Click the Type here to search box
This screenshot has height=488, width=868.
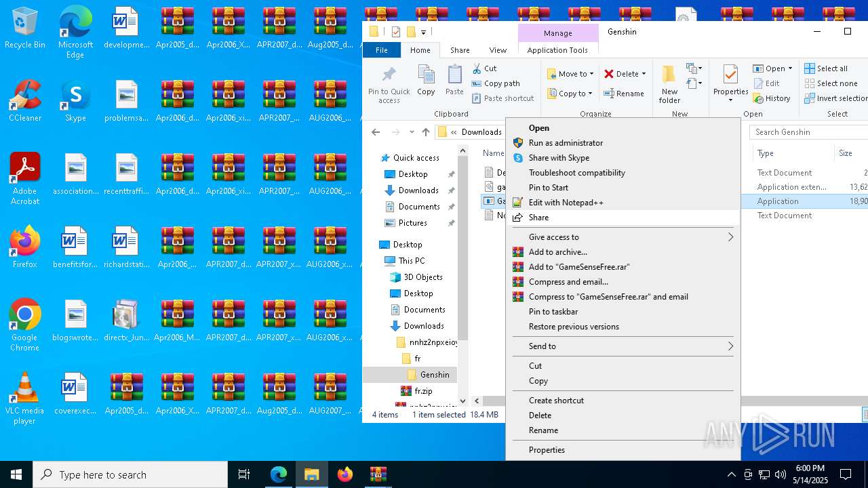130,474
